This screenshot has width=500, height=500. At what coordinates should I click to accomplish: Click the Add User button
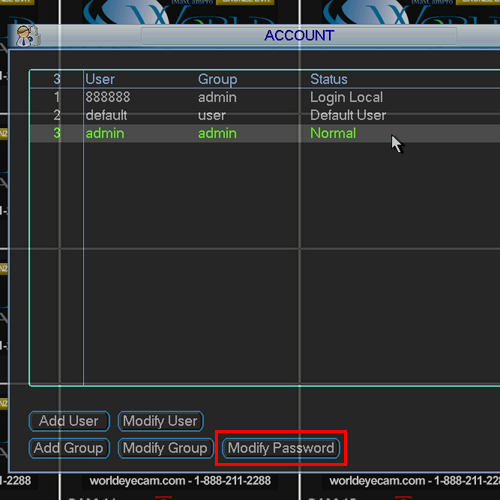point(69,421)
